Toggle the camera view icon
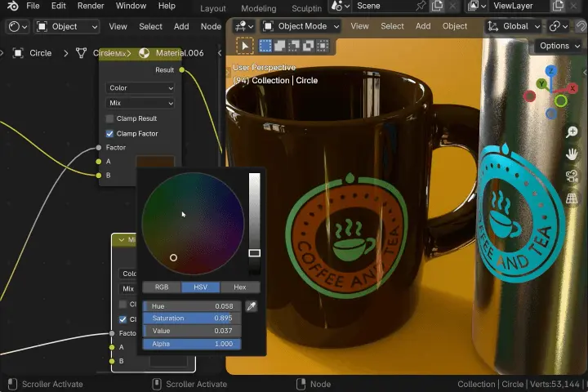Image resolution: width=588 pixels, height=392 pixels. (572, 176)
